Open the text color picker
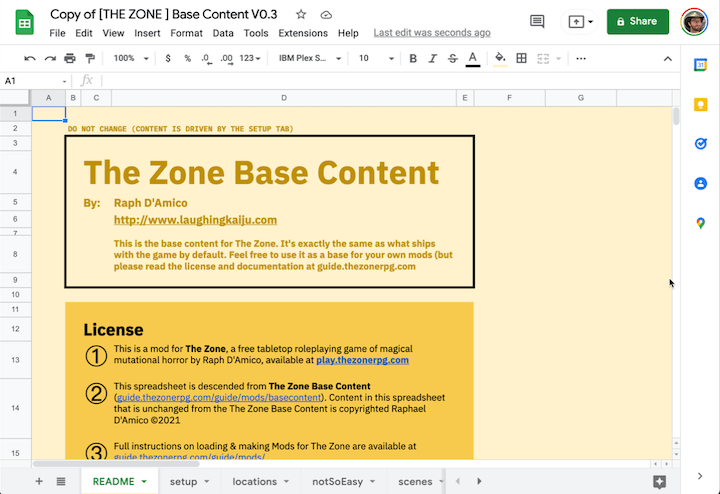Image resolution: width=720 pixels, height=494 pixels. [472, 59]
